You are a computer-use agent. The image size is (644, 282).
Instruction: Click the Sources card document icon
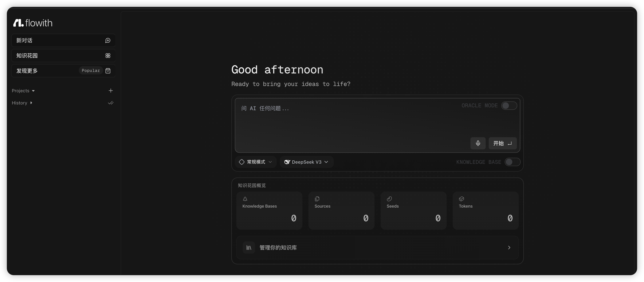[x=317, y=199]
